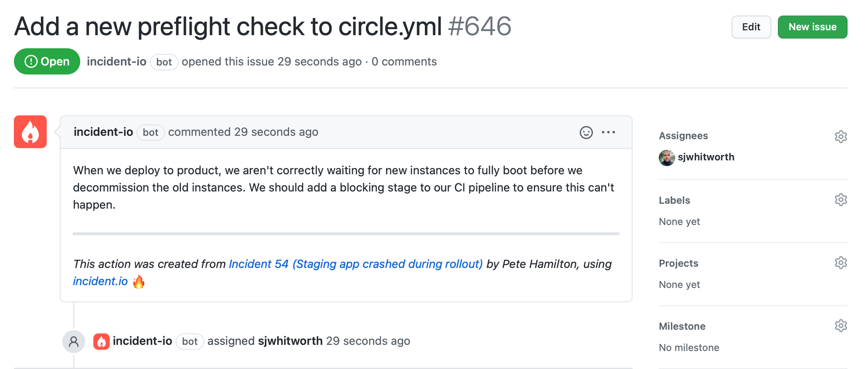Create a New issue
This screenshot has width=868, height=369.
pyautogui.click(x=812, y=27)
